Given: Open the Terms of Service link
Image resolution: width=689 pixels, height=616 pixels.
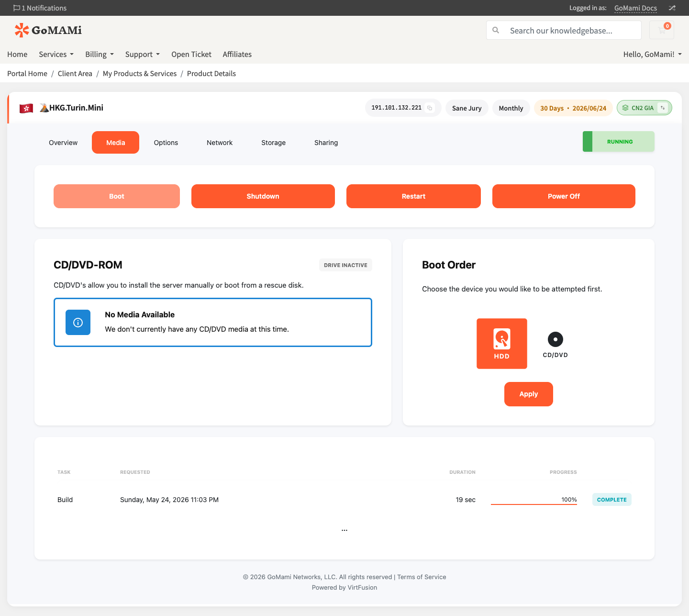Looking at the screenshot, I should 422,577.
